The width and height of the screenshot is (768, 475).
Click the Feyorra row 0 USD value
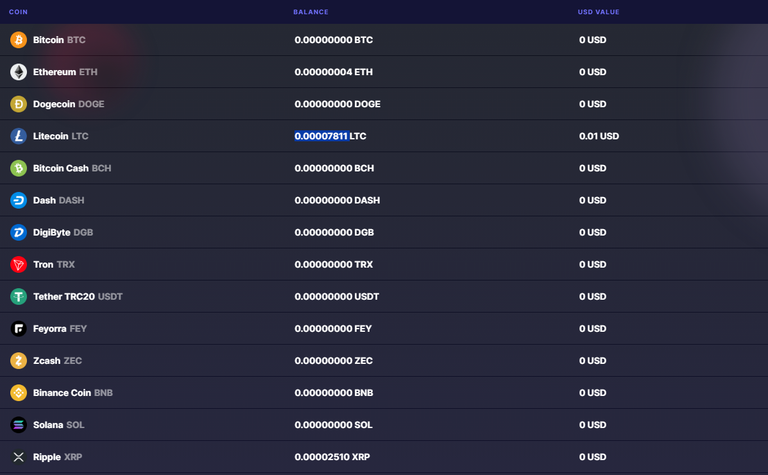[593, 329]
